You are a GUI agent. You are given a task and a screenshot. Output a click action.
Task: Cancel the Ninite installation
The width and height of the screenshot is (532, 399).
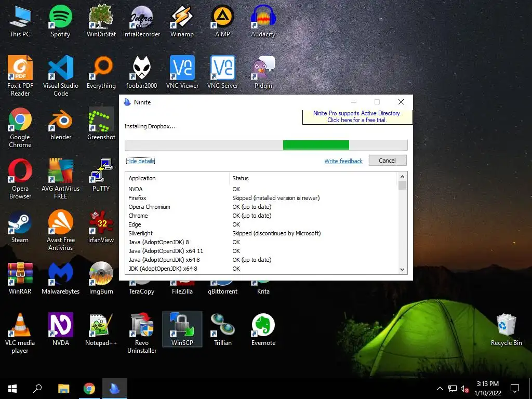tap(388, 161)
